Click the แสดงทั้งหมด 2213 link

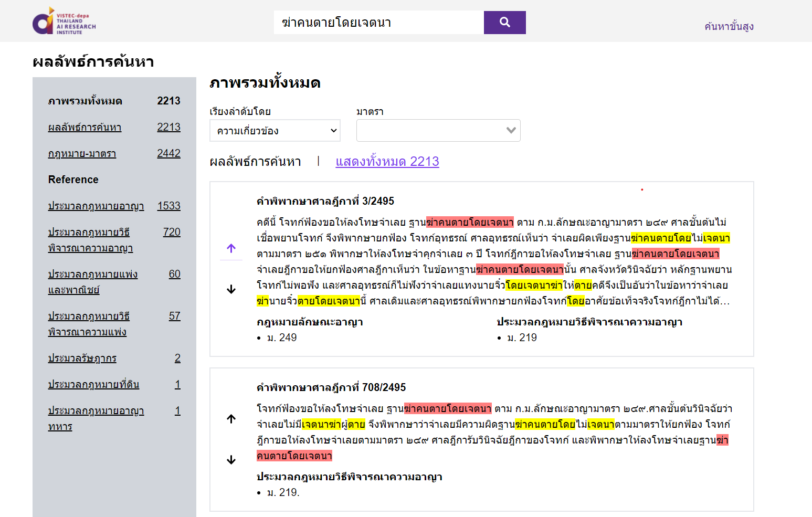click(x=387, y=162)
